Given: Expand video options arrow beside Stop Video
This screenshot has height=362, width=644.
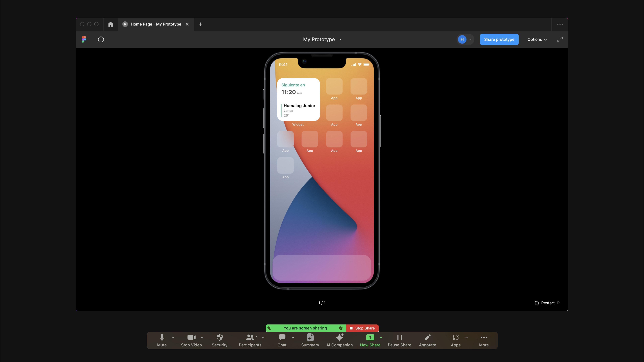Looking at the screenshot, I should (x=202, y=337).
